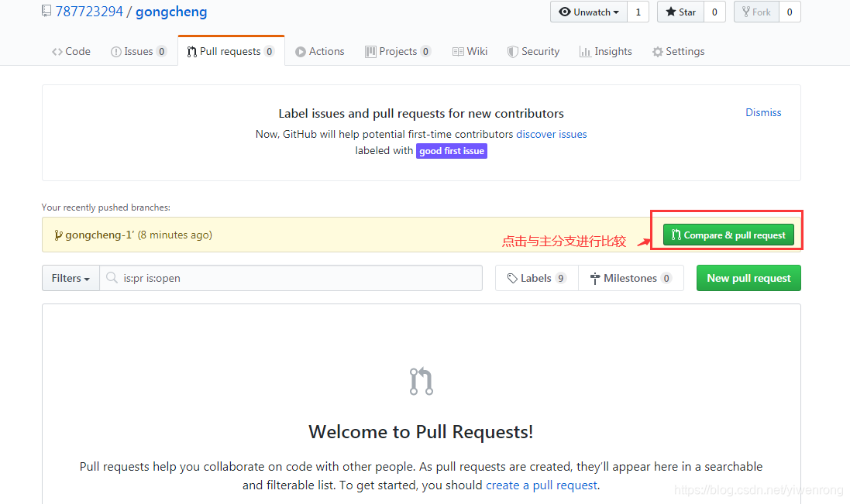The width and height of the screenshot is (850, 504).
Task: Switch to the Issues tab
Action: click(x=138, y=51)
